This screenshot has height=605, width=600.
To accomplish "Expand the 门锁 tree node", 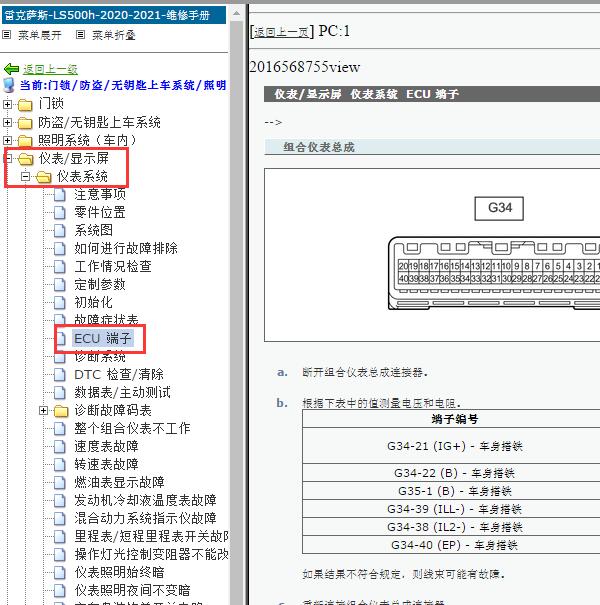I will [7, 104].
